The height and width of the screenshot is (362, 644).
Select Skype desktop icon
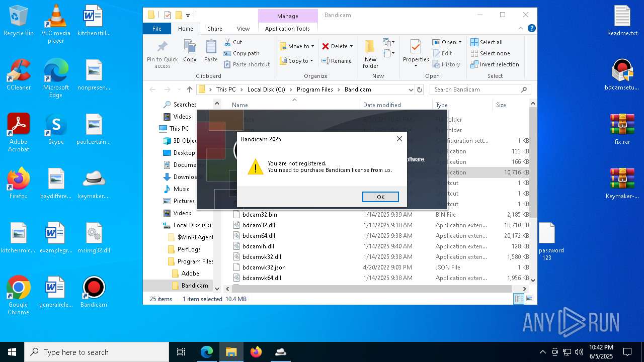tap(56, 129)
